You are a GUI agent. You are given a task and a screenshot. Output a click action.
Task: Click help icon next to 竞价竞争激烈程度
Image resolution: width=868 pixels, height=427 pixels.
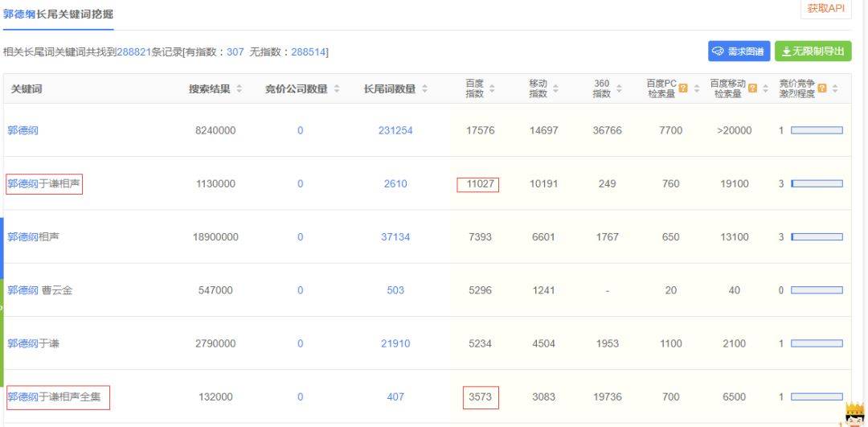(822, 88)
